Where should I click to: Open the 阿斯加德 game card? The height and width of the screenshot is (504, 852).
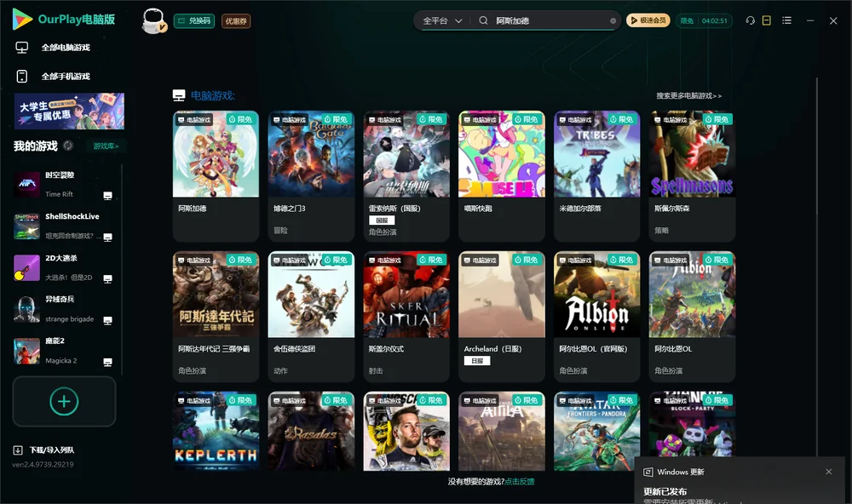tap(216, 176)
